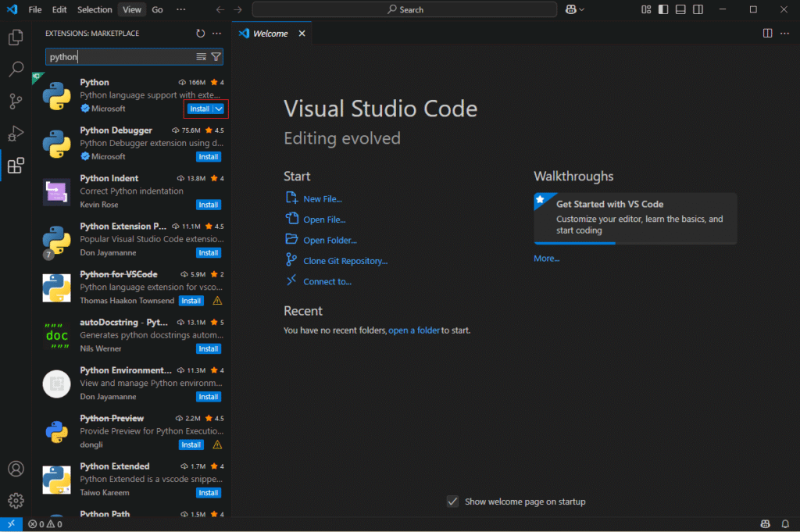Toggle the secondary side bar
Screen dimensions: 800x532
(698, 9)
